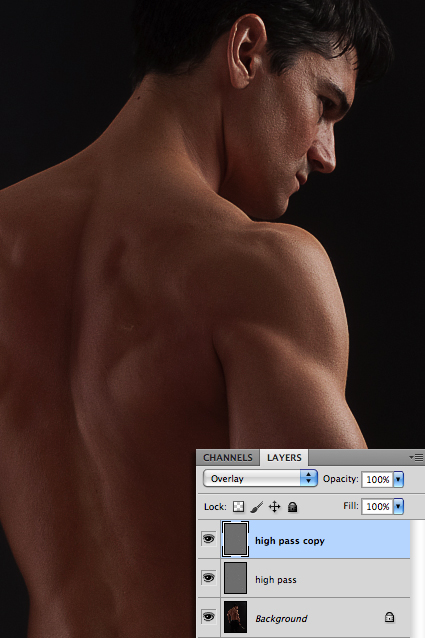Select the Background layer name
The image size is (425, 638).
click(x=281, y=618)
